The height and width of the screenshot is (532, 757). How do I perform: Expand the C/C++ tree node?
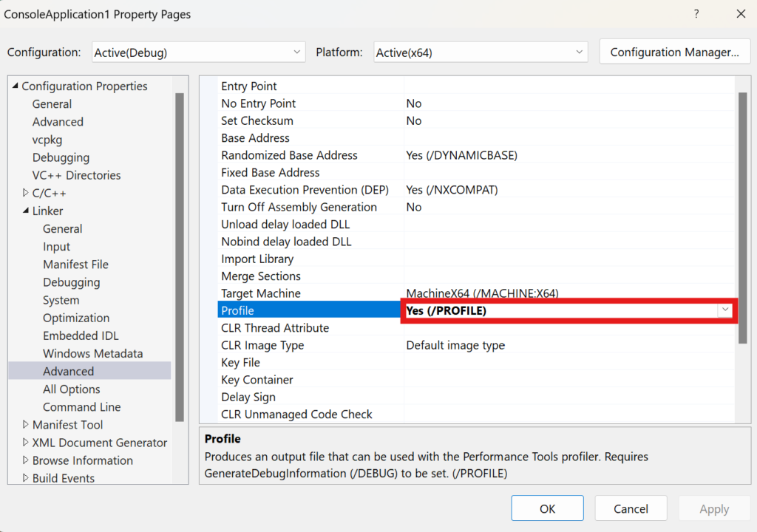[x=24, y=193]
